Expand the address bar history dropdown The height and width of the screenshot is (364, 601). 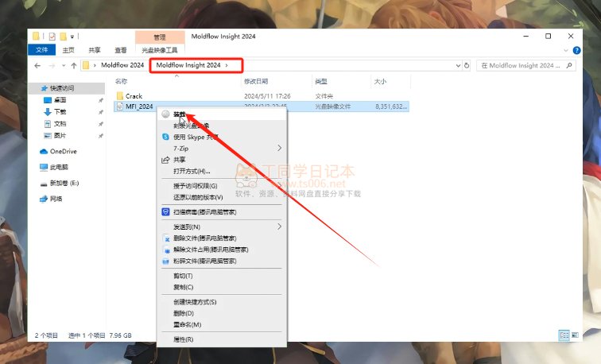(458, 65)
